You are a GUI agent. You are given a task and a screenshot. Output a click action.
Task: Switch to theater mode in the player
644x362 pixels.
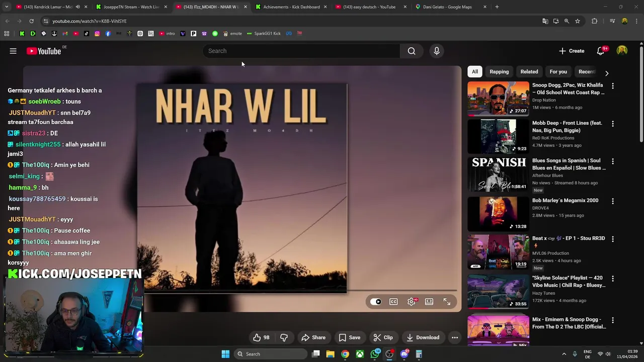429,302
